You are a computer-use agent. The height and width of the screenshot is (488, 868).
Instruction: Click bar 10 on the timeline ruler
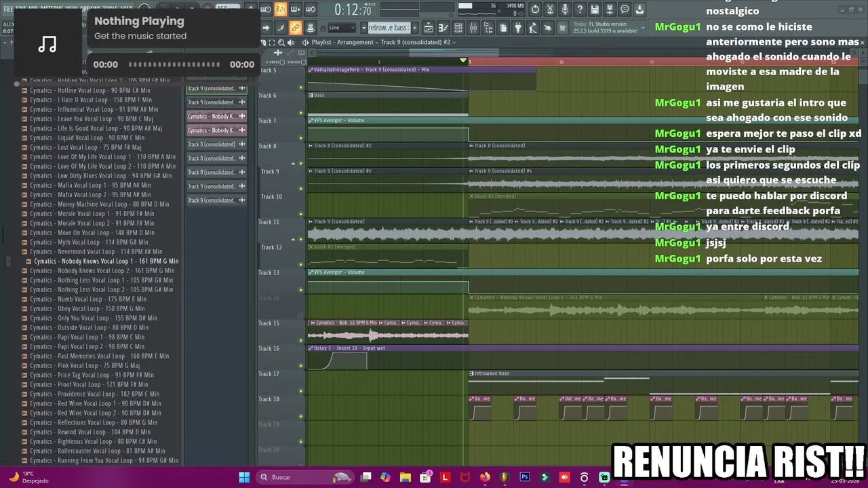[x=561, y=62]
